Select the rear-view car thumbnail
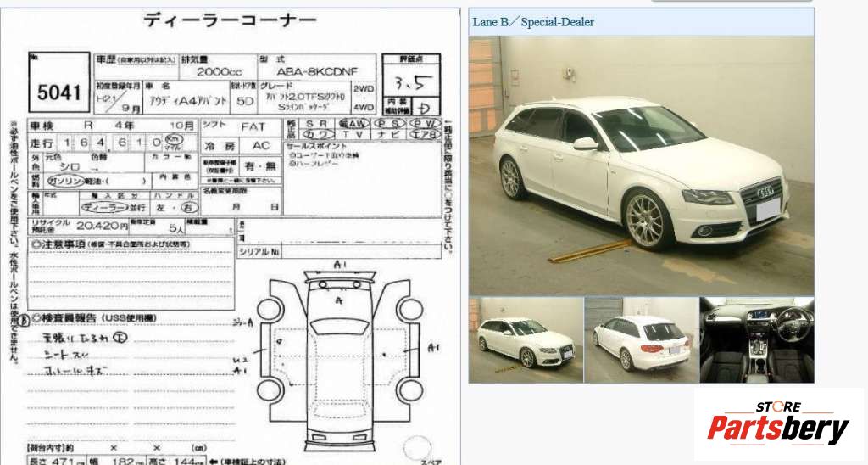 pyautogui.click(x=642, y=339)
